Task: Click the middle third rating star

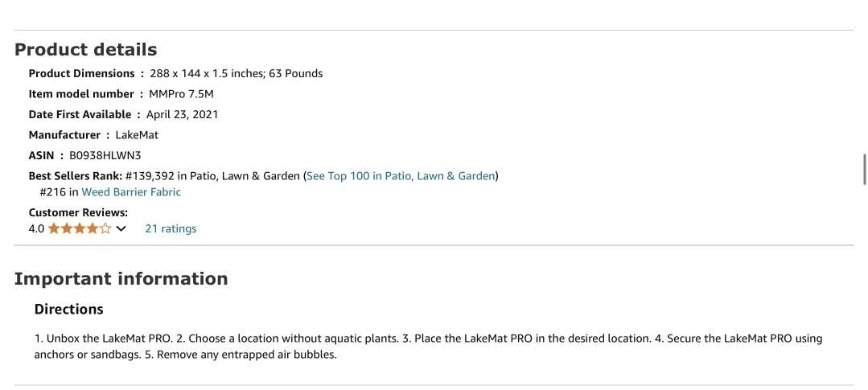Action: 80,228
